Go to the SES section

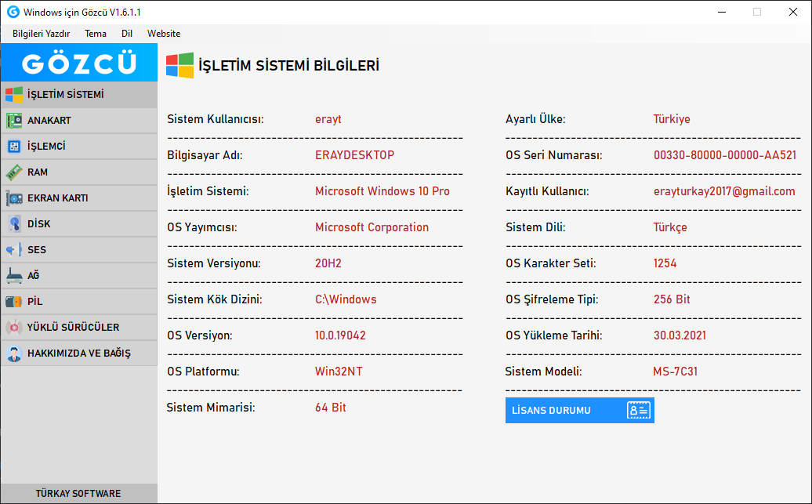79,250
